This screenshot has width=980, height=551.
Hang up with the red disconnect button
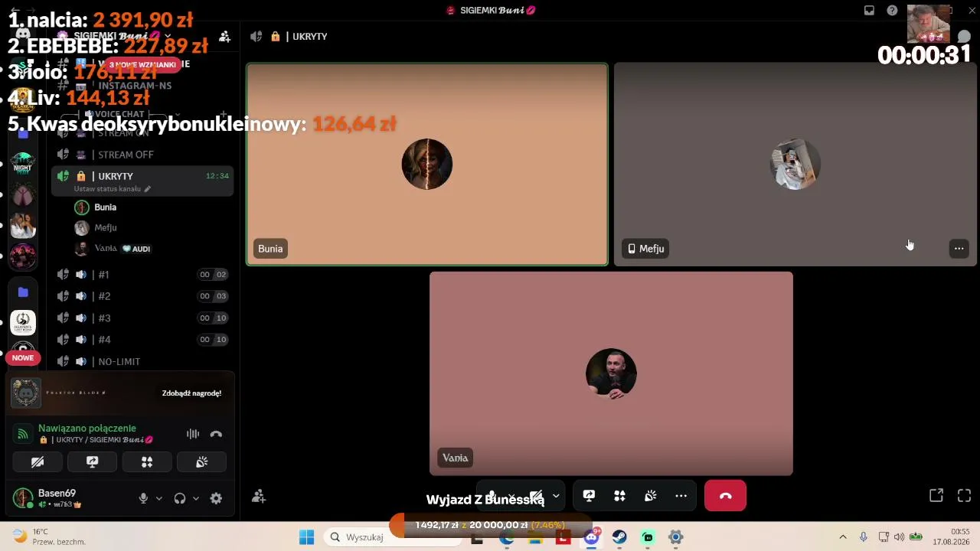coord(725,496)
